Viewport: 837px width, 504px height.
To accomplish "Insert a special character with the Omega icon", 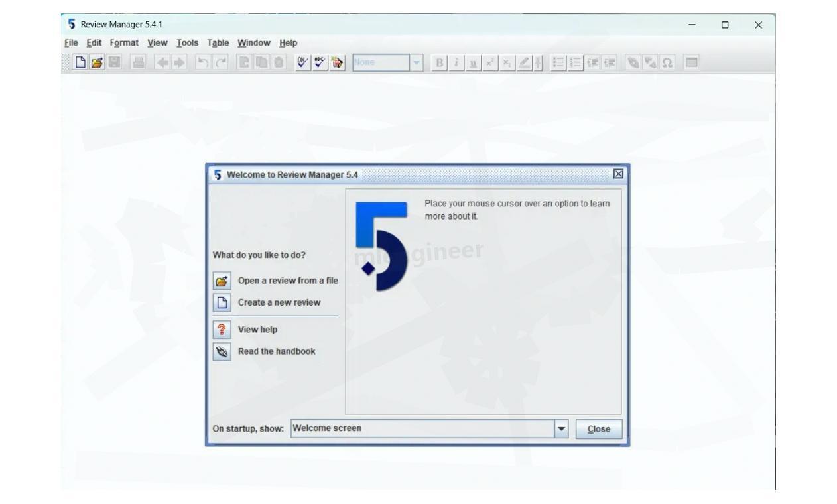I will click(x=668, y=62).
